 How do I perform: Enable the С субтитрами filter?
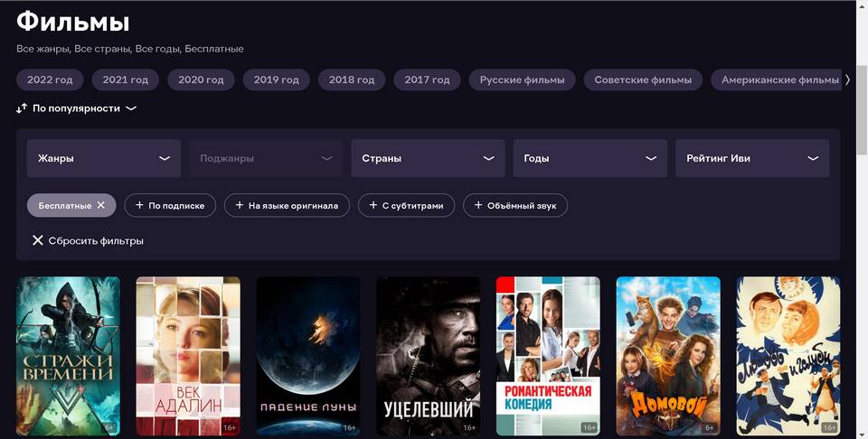coord(406,205)
